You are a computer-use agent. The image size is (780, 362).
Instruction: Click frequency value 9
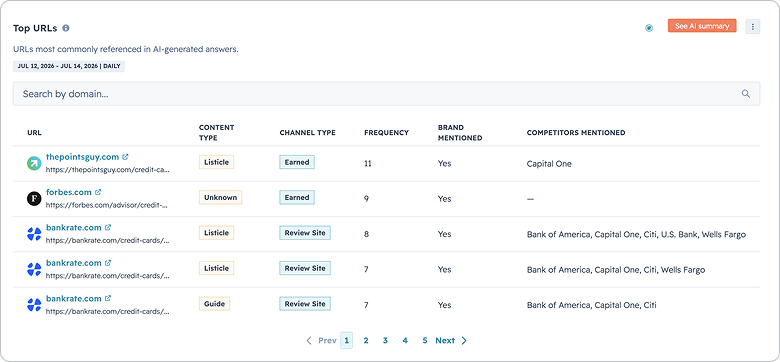tap(367, 199)
